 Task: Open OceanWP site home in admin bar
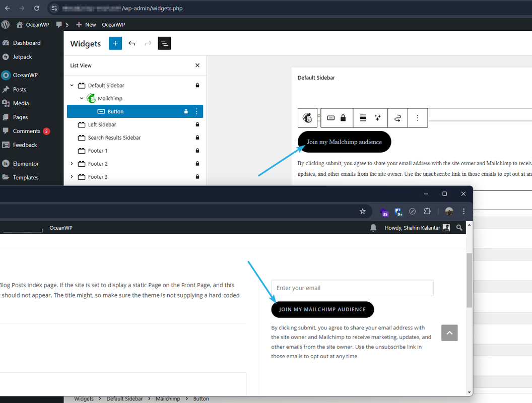(33, 24)
